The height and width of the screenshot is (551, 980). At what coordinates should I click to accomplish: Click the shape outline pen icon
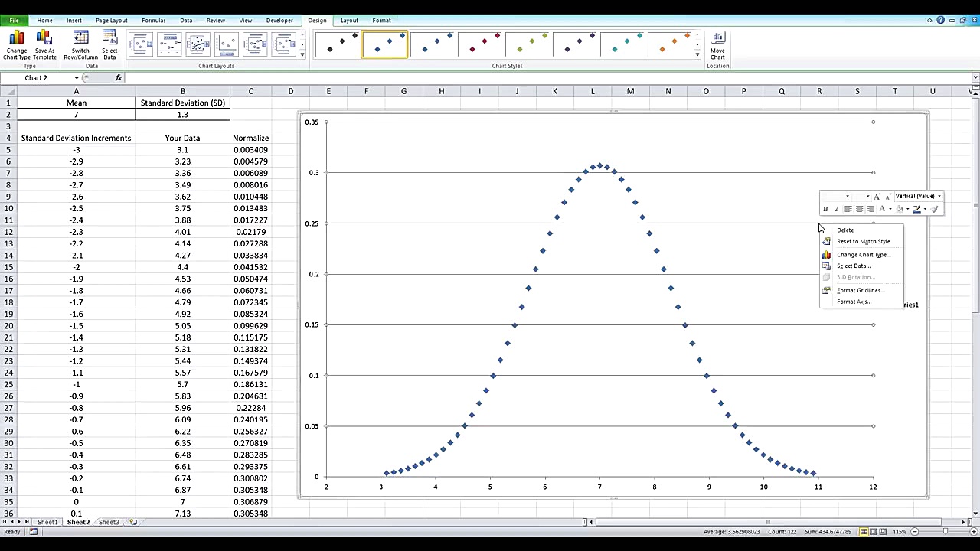(916, 209)
